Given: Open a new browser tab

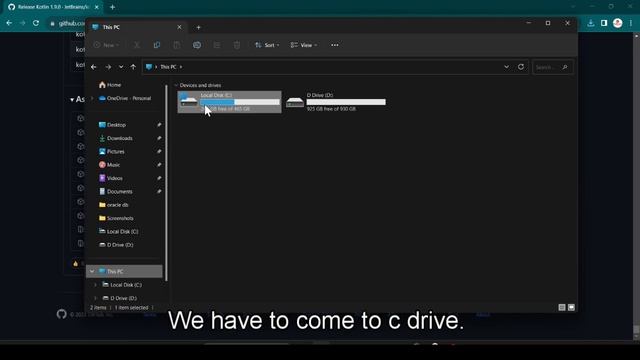Looking at the screenshot, I should click(x=112, y=7).
